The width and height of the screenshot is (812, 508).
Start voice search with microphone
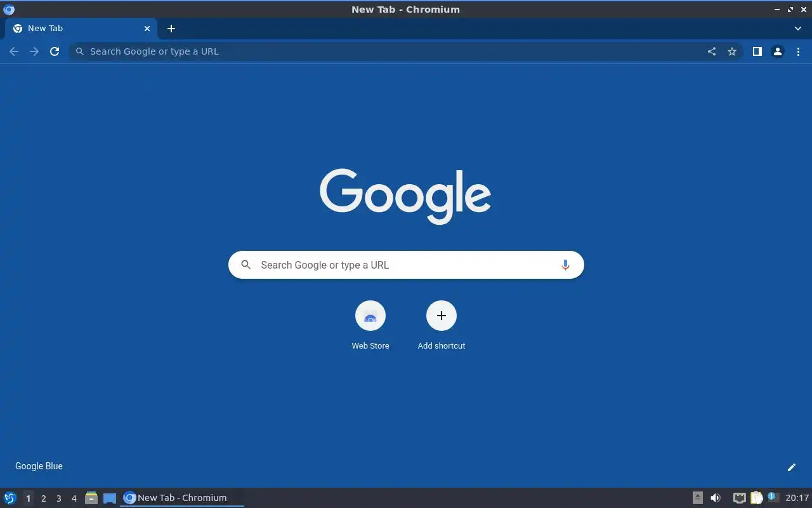pyautogui.click(x=565, y=265)
